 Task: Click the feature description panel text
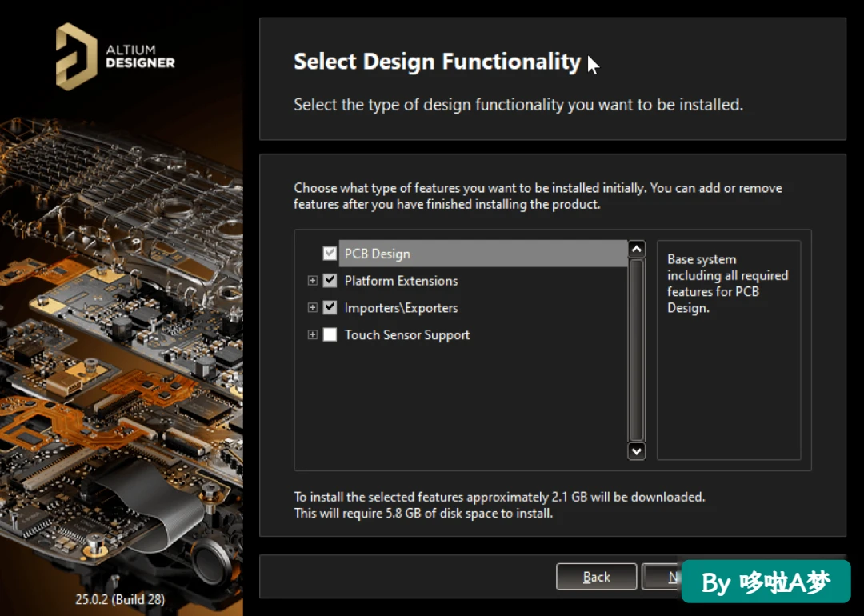(x=727, y=284)
